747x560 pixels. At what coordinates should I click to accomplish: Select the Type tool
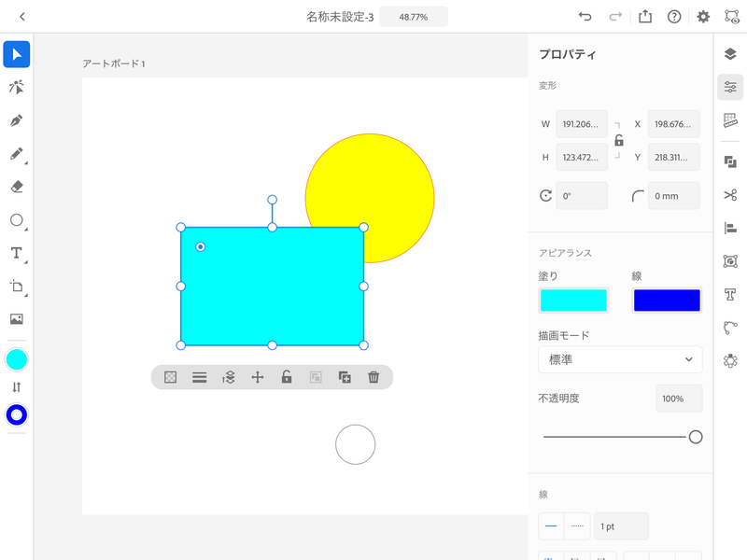pyautogui.click(x=17, y=254)
